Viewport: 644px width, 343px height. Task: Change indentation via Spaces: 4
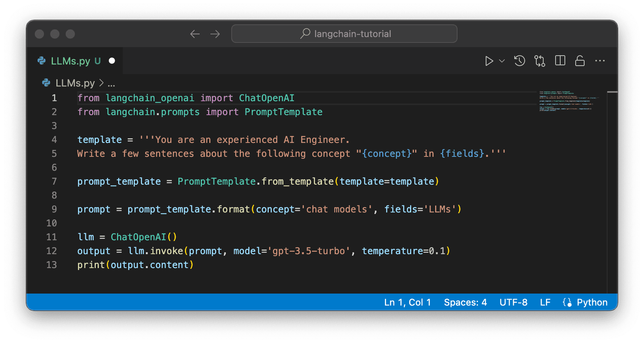[465, 302]
